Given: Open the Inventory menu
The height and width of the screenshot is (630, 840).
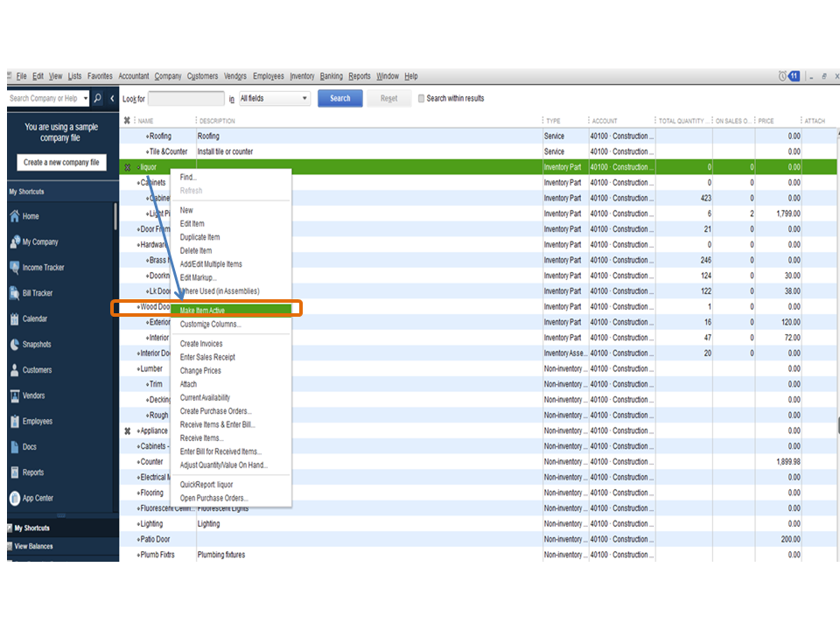Looking at the screenshot, I should (302, 76).
